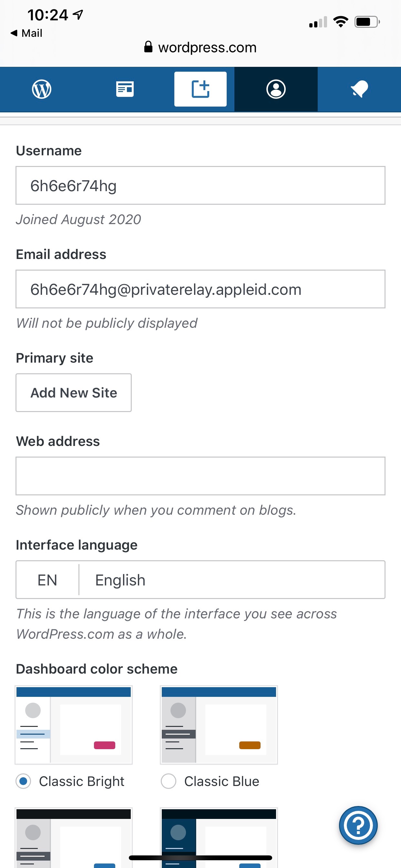401x868 pixels.
Task: Click the empty Web address field
Action: [200, 476]
